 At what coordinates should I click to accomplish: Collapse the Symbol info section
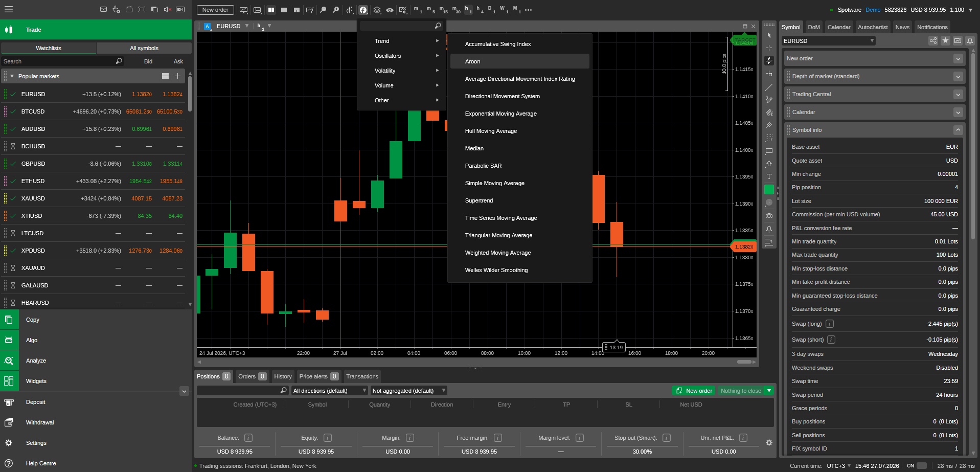(958, 130)
